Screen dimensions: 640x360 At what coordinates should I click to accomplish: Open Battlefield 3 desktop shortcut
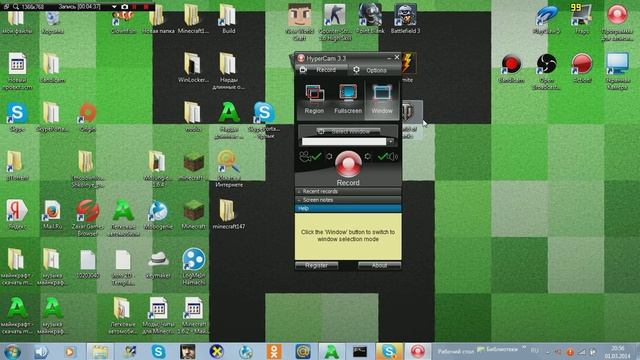coord(405,19)
